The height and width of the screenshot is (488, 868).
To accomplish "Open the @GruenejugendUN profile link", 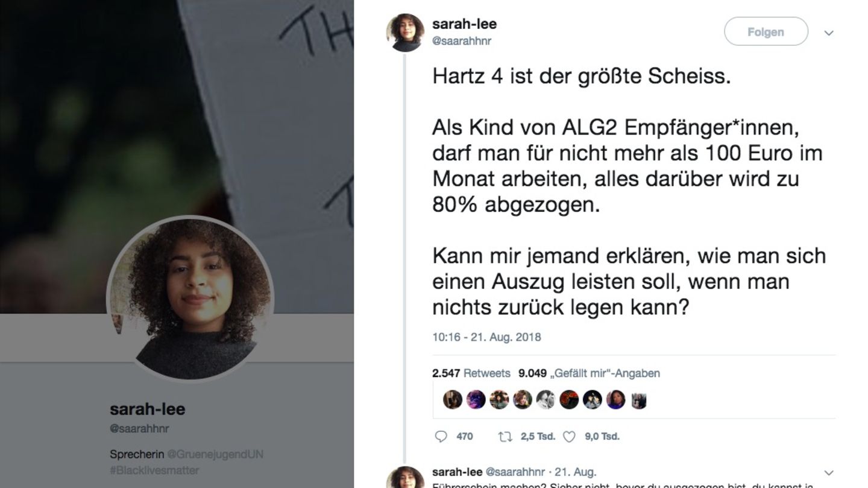I will pyautogui.click(x=215, y=454).
